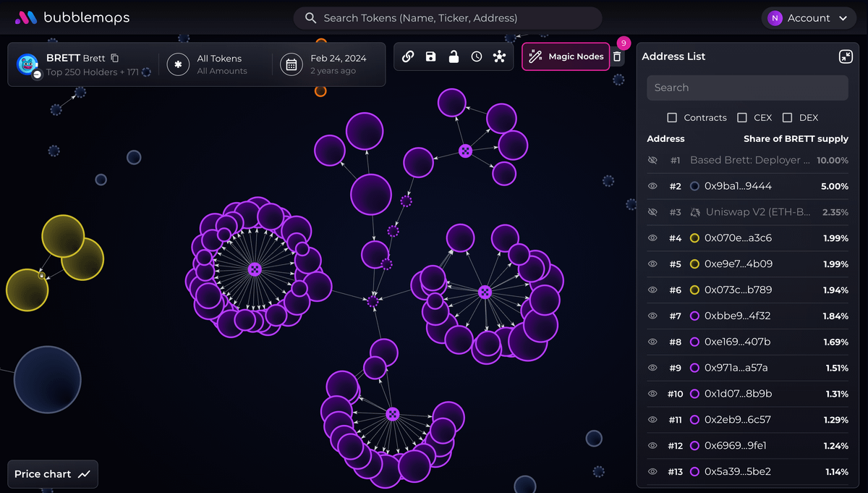Select address 0xe169...407b
Viewport: 868px width, 493px height.
pyautogui.click(x=737, y=342)
